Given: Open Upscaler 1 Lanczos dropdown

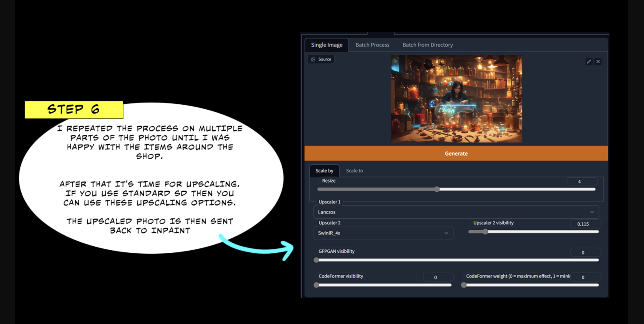Looking at the screenshot, I should tap(456, 212).
